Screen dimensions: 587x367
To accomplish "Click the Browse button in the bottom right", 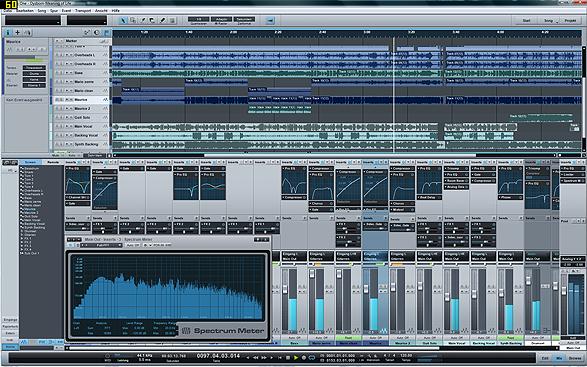I will 575,358.
